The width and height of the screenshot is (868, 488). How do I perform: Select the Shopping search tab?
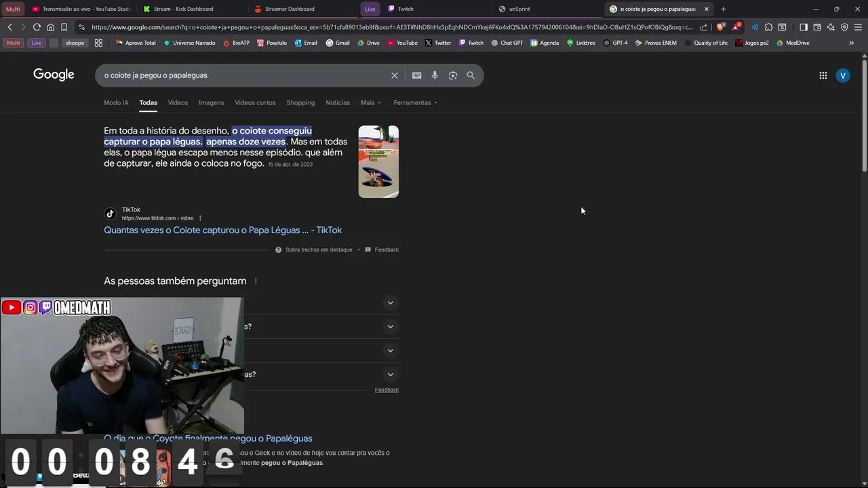tap(300, 102)
